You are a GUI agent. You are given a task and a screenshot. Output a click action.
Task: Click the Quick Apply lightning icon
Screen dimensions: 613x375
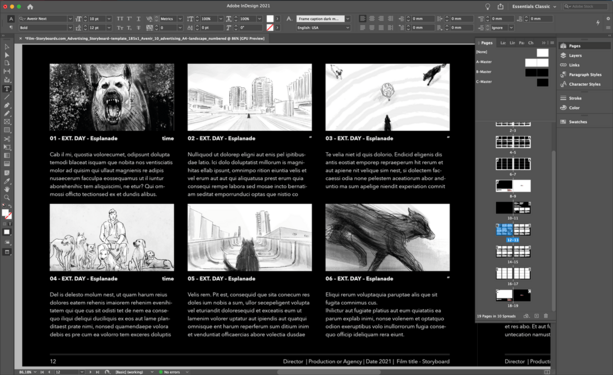598,23
